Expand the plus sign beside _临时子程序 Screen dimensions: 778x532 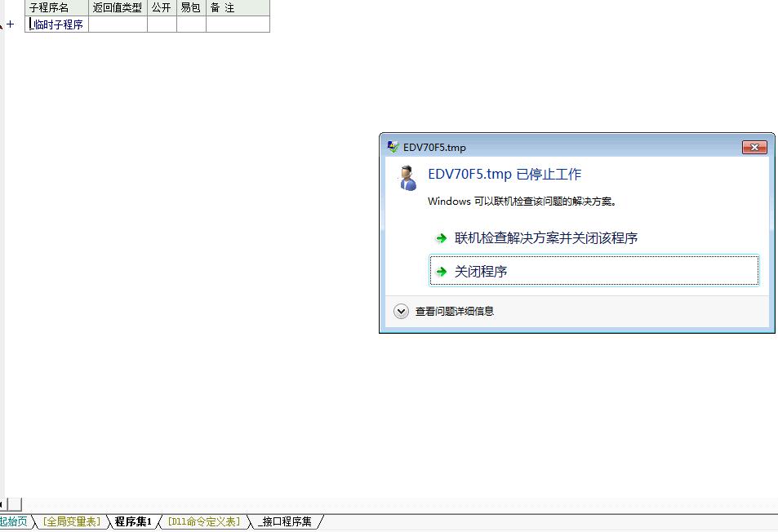click(x=11, y=24)
